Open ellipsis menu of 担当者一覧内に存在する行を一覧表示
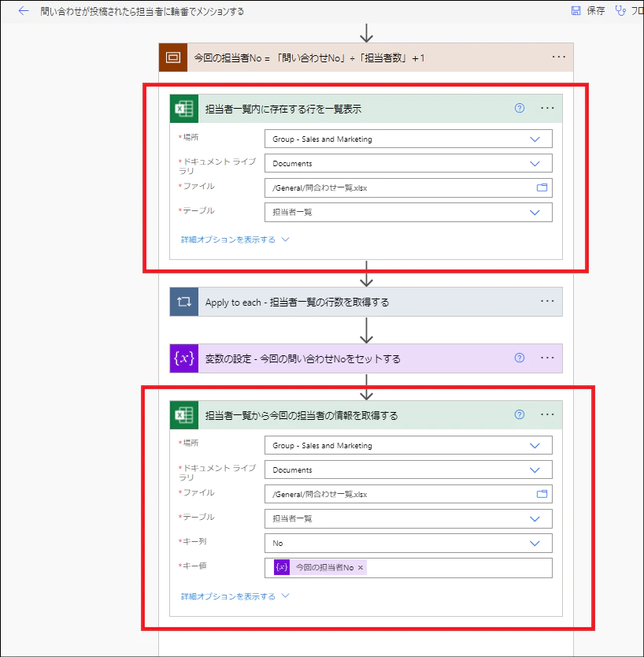644x657 pixels. coord(547,108)
